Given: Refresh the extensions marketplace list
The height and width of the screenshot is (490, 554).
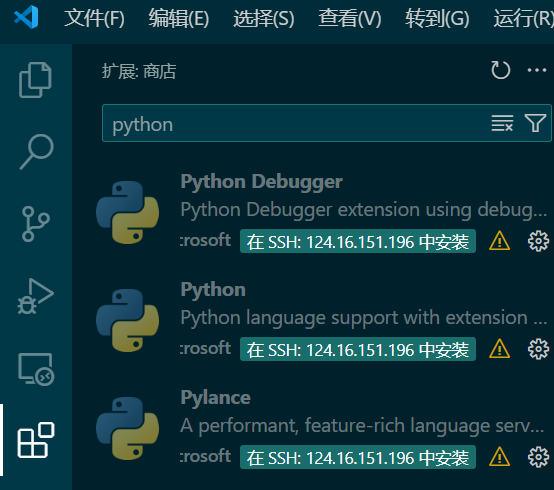Looking at the screenshot, I should click(501, 70).
